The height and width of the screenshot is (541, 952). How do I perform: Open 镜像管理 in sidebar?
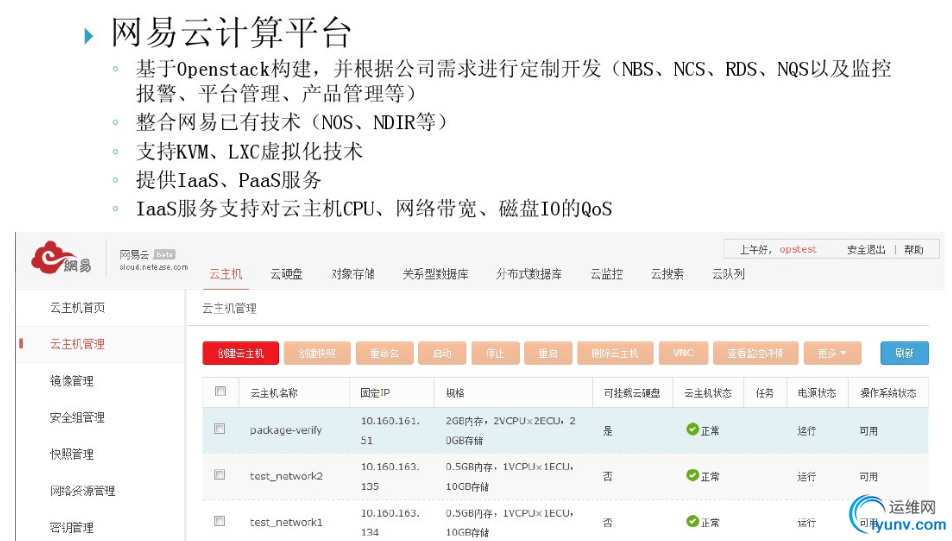tap(72, 381)
